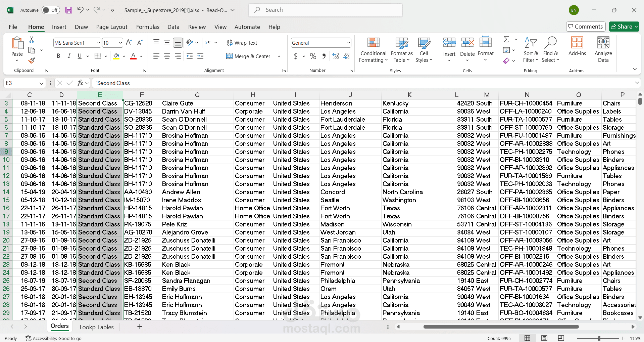Click the Comments button
This screenshot has height=342, width=644.
tap(586, 27)
